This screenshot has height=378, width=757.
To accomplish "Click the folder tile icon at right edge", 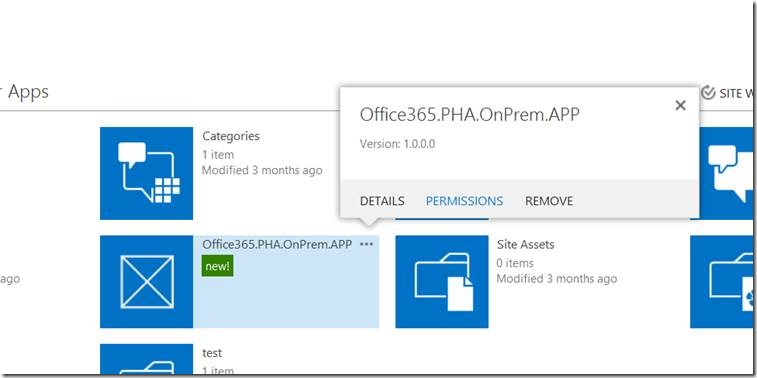I will pos(721,281).
